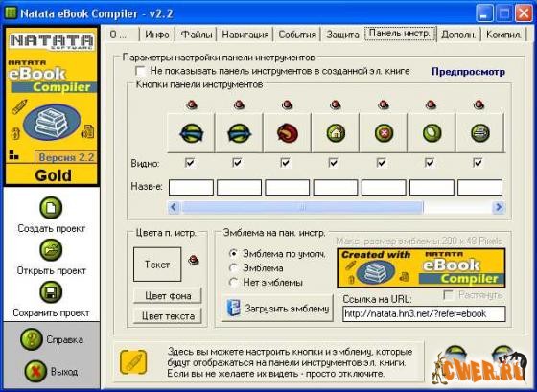Click the small red button next to Текст preview

click(194, 261)
